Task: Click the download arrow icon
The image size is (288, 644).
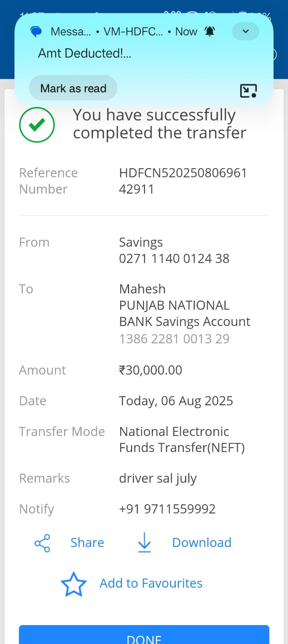Action: pyautogui.click(x=144, y=542)
